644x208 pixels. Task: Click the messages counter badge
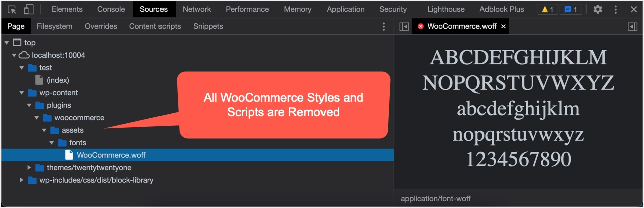[x=571, y=9]
